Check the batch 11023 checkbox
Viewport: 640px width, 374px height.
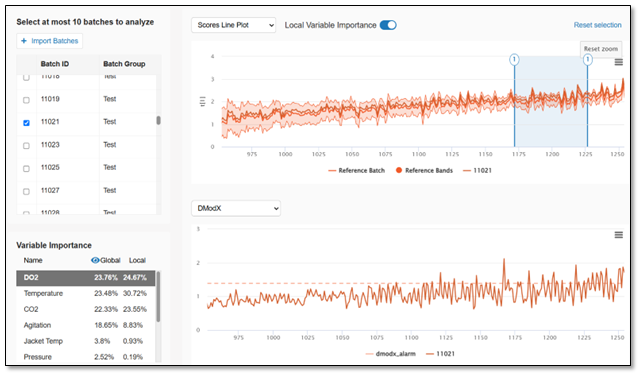(x=27, y=146)
